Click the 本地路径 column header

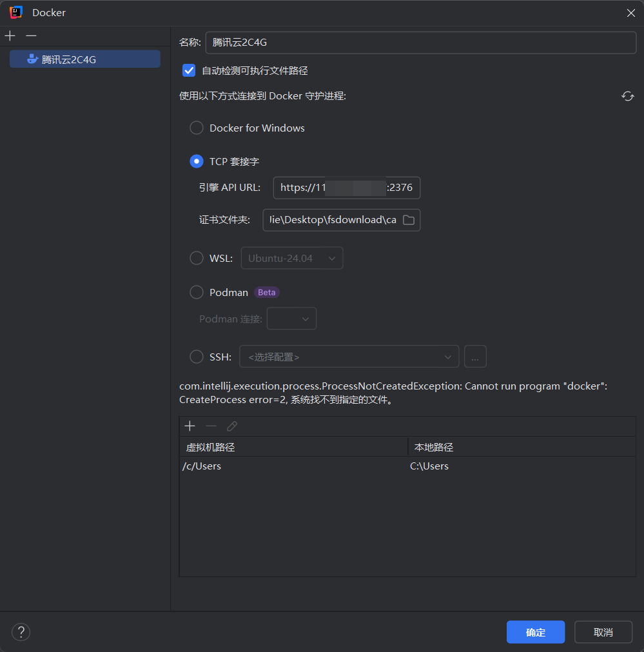(x=522, y=447)
